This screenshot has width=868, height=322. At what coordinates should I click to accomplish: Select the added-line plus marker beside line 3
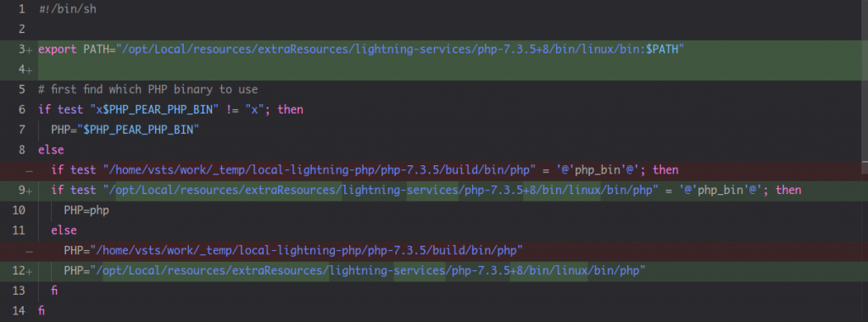pyautogui.click(x=30, y=50)
